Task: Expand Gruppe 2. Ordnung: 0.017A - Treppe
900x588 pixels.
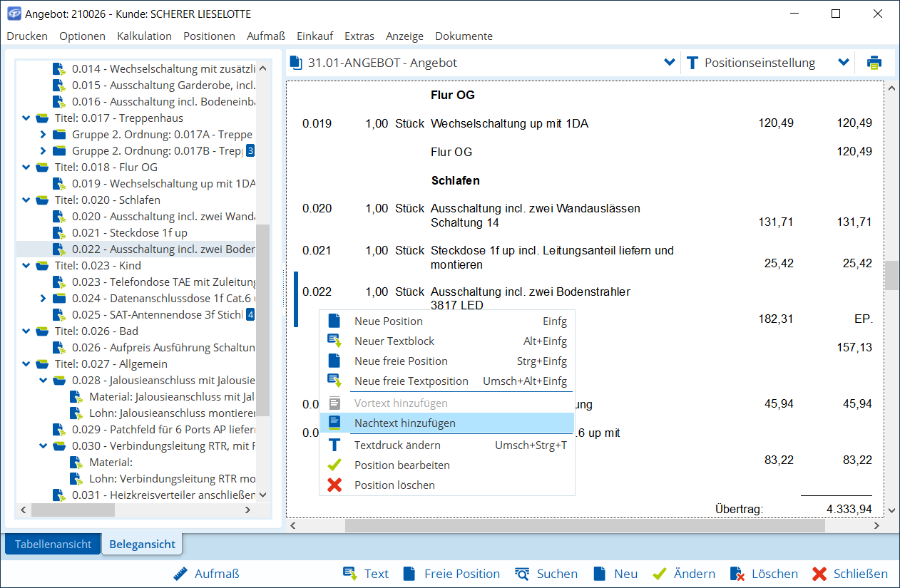Action: (43, 135)
